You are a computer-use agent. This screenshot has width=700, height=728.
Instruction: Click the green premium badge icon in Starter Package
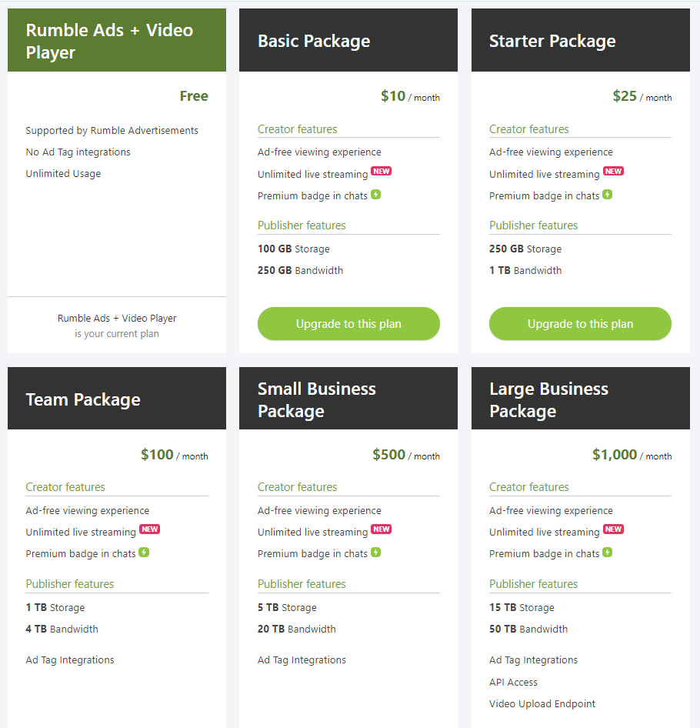(608, 195)
